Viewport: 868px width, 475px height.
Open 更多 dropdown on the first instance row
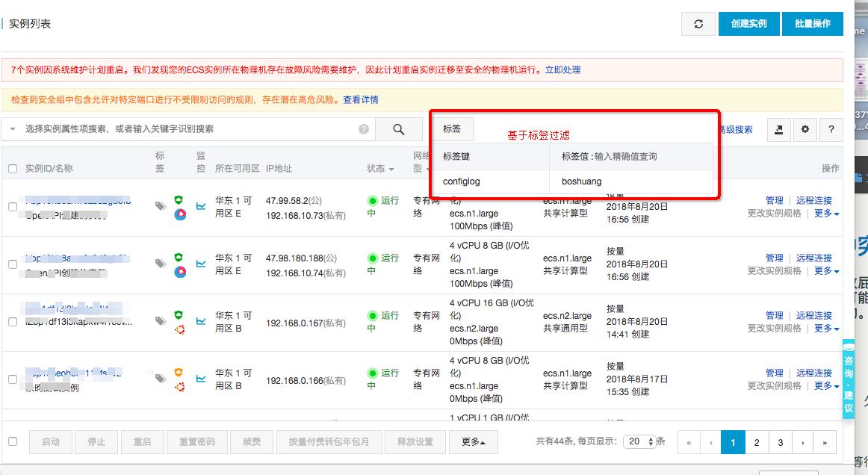tap(825, 213)
